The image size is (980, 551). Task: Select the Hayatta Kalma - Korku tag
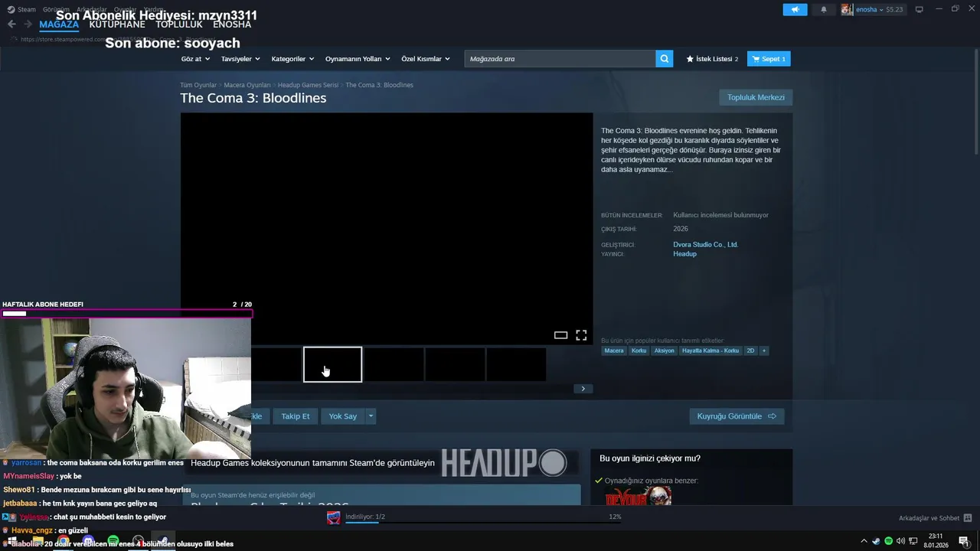click(710, 350)
